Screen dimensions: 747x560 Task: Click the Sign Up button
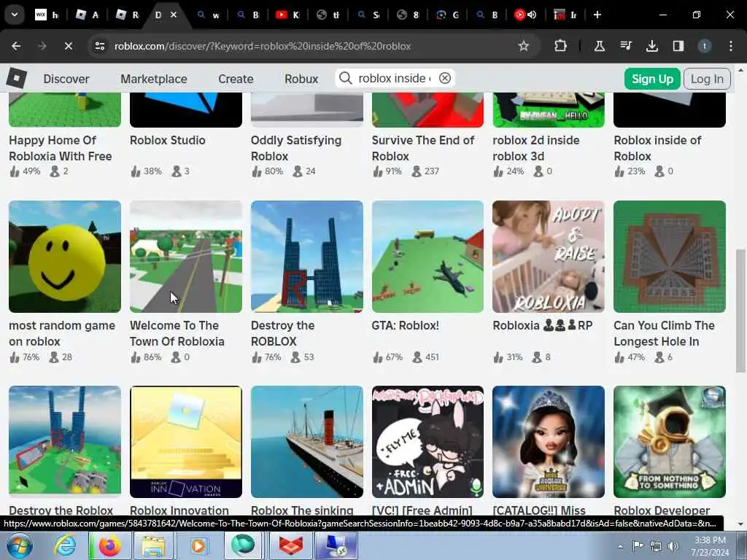coord(652,79)
